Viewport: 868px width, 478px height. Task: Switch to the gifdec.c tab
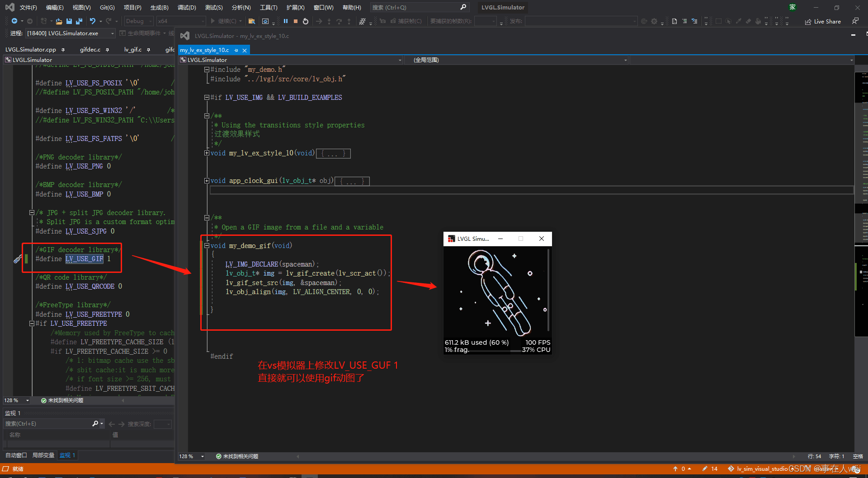click(90, 50)
